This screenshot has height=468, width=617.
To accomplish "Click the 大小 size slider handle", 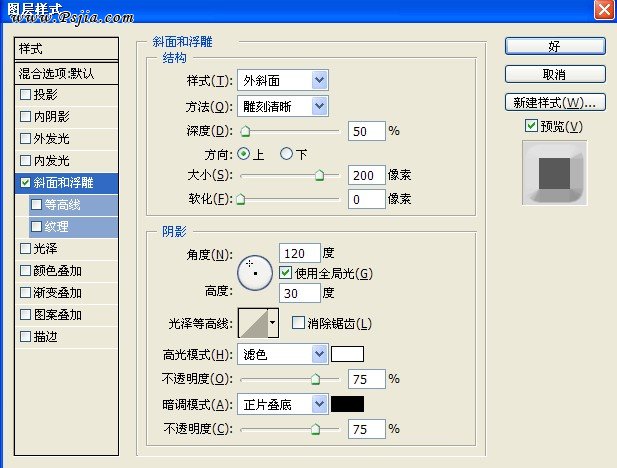I will point(320,175).
